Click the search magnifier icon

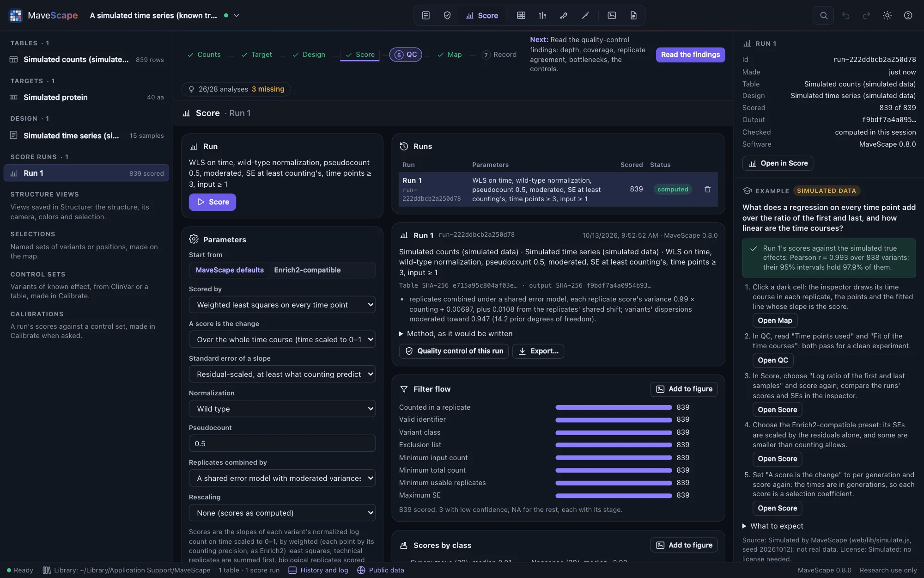[x=823, y=15]
